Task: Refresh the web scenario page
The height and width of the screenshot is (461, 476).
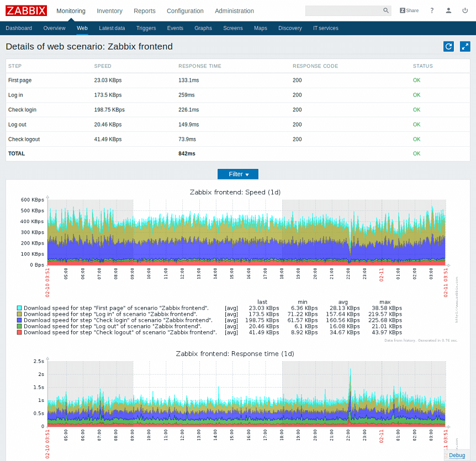Action: 449,47
